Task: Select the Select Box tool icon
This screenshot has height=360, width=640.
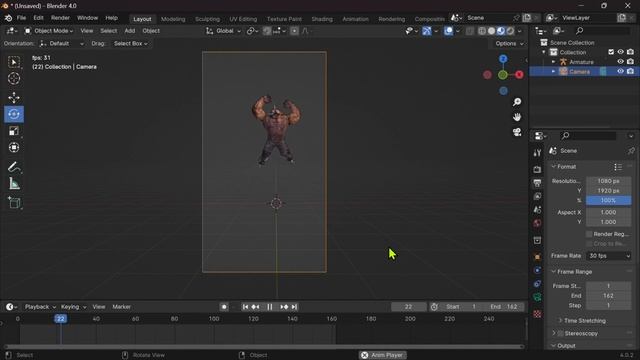Action: click(x=14, y=62)
